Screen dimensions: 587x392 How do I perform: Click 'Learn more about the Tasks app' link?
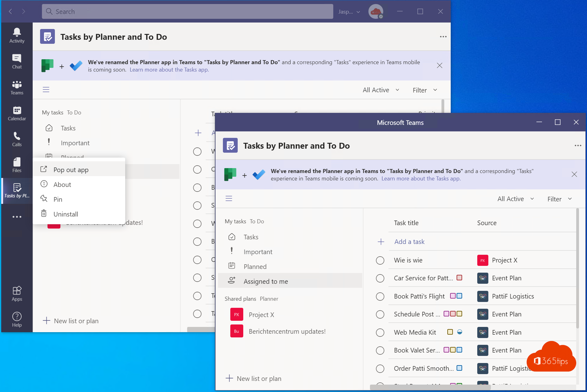pyautogui.click(x=421, y=178)
